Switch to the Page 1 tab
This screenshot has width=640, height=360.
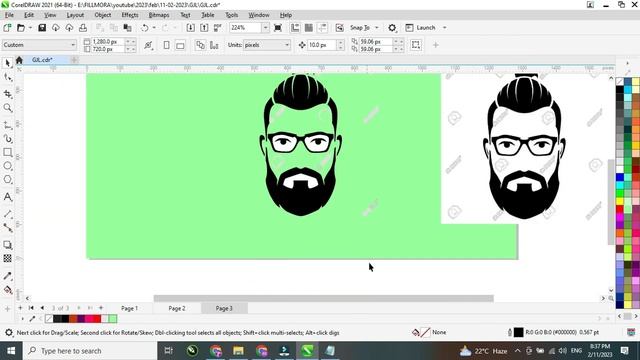(x=129, y=308)
